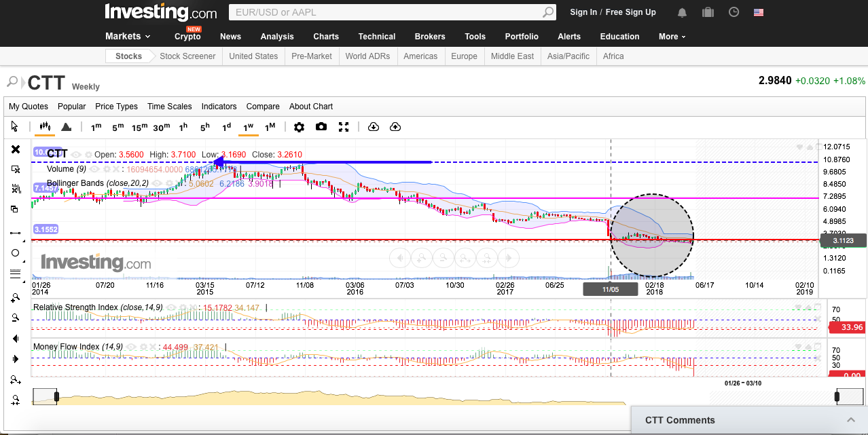Open the Time Scales menu

[x=169, y=107]
